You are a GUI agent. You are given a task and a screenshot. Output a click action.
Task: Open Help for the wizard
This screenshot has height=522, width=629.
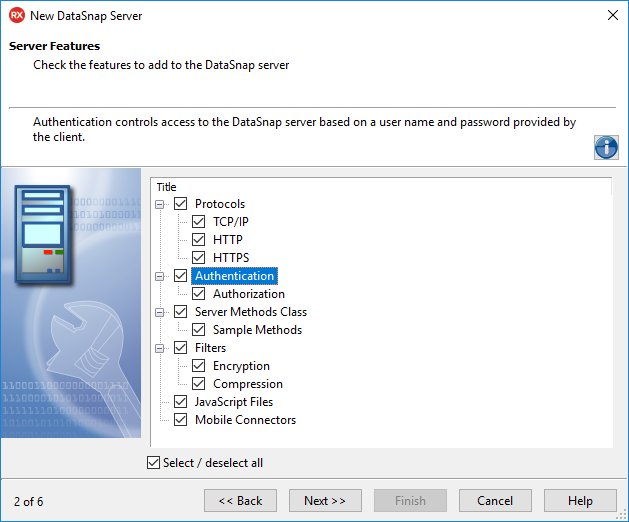click(580, 501)
